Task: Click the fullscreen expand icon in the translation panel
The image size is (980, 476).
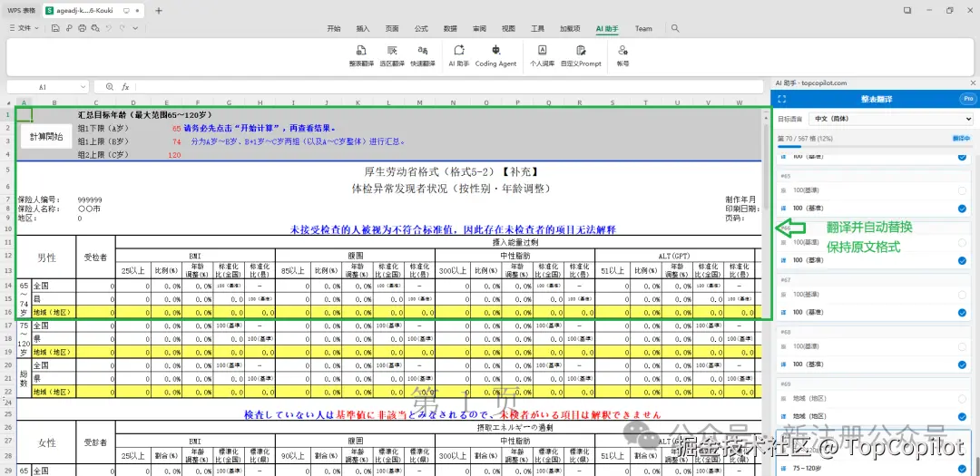Action: click(x=781, y=100)
